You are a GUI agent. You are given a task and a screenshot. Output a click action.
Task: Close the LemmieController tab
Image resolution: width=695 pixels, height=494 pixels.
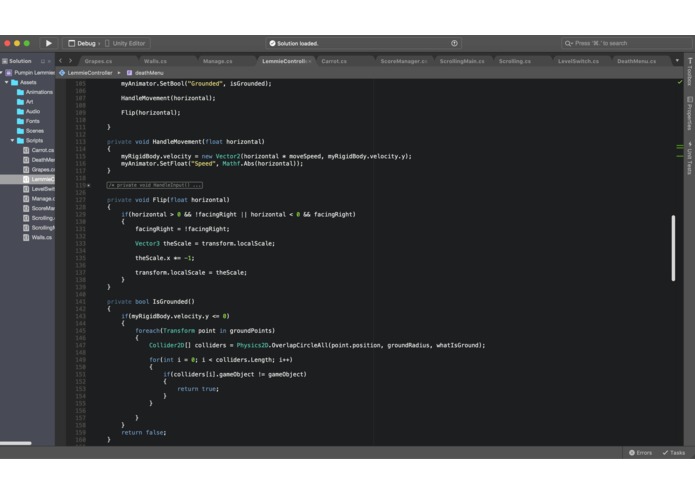[309, 61]
